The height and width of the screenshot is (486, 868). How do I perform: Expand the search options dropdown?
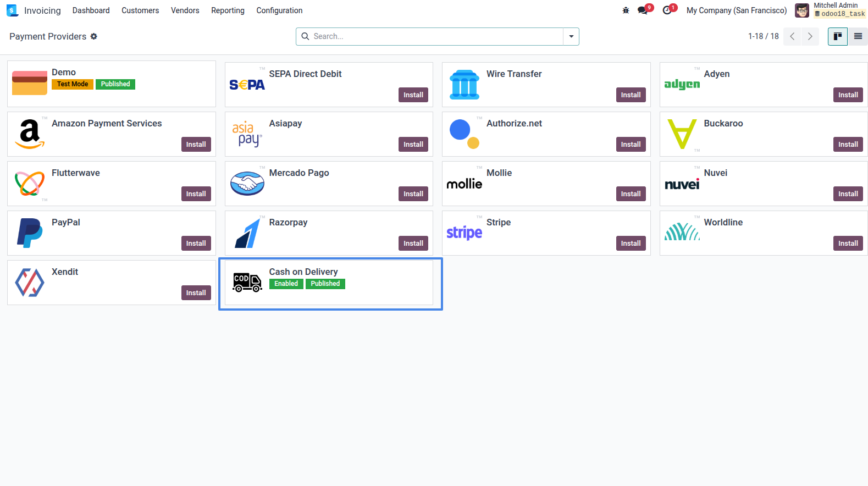[571, 36]
